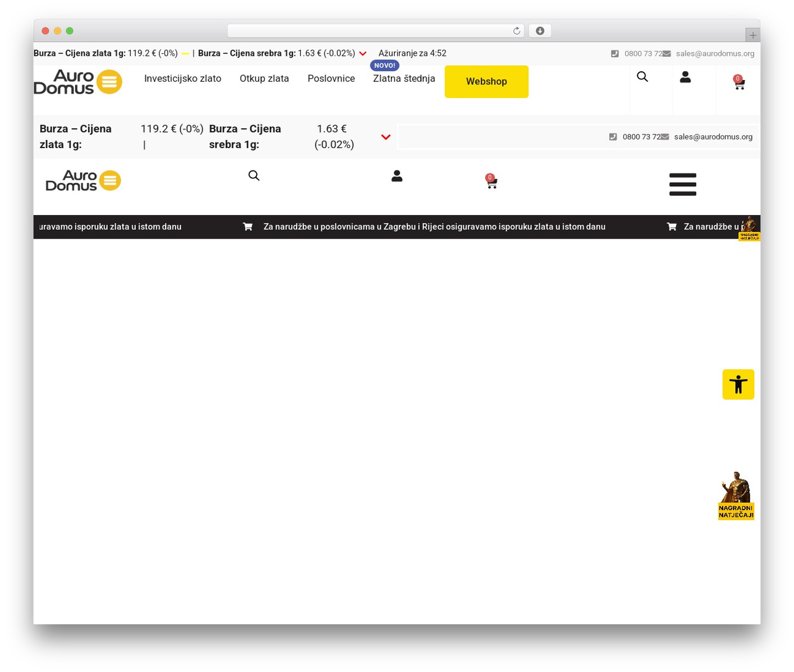
Task: Click the envelope icon in the lower contact bar
Action: tap(665, 137)
